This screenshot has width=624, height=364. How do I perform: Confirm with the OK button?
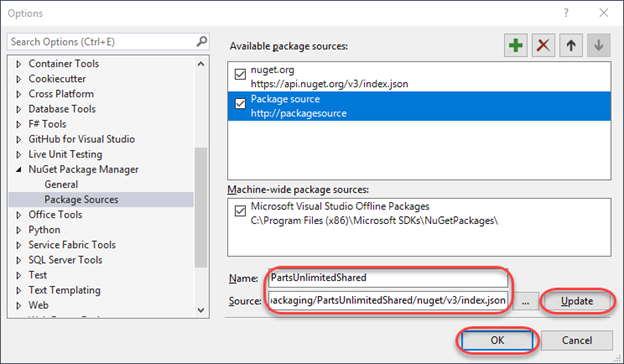pyautogui.click(x=497, y=340)
